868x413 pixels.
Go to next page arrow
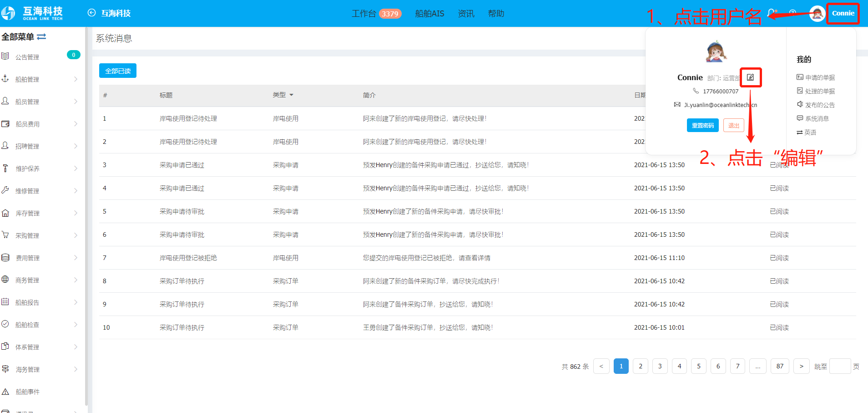pyautogui.click(x=801, y=366)
